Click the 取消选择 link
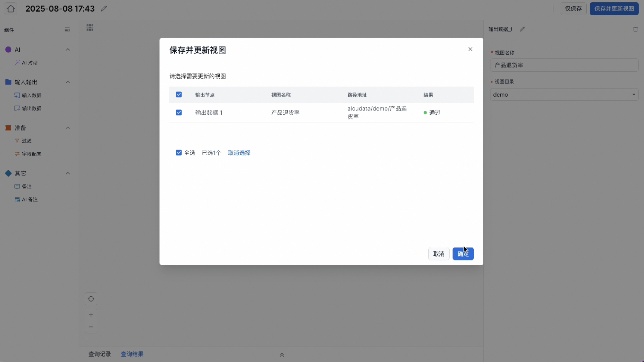The image size is (644, 362). tap(239, 153)
